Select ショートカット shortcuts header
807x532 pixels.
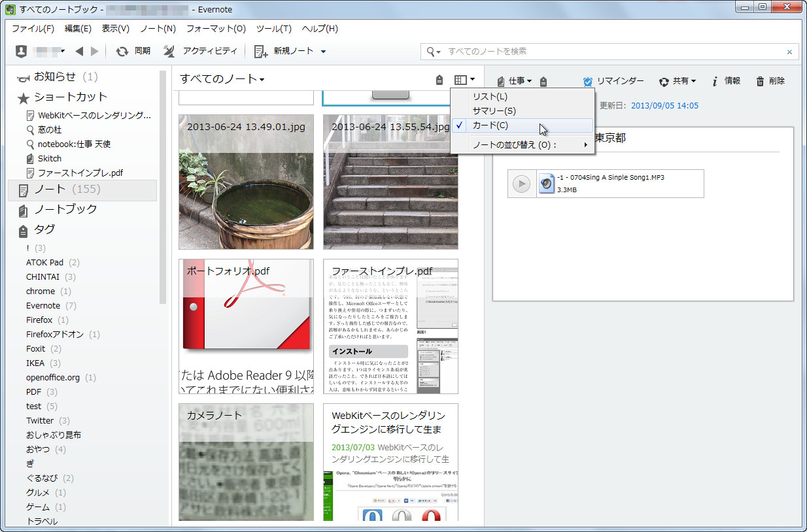point(62,97)
